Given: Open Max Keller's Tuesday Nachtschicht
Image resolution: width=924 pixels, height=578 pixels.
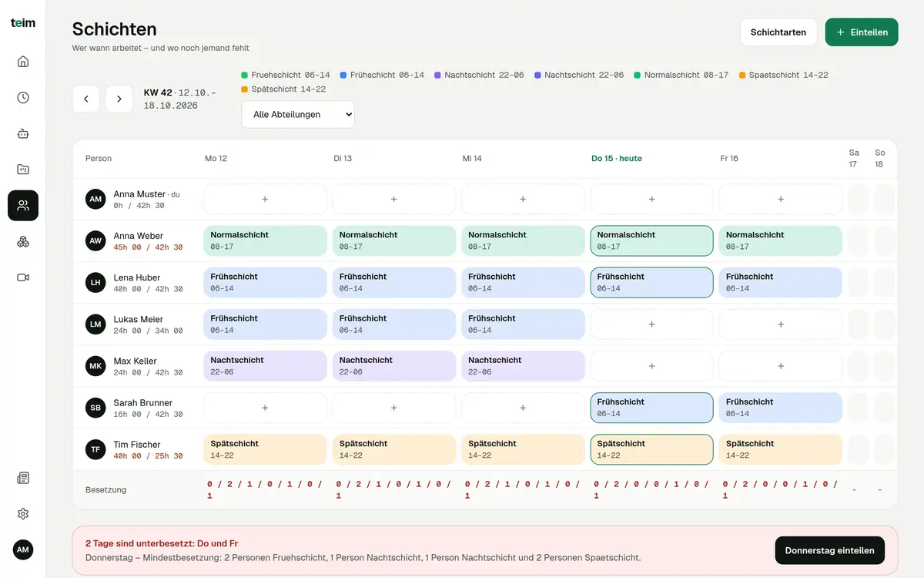Looking at the screenshot, I should pyautogui.click(x=393, y=366).
